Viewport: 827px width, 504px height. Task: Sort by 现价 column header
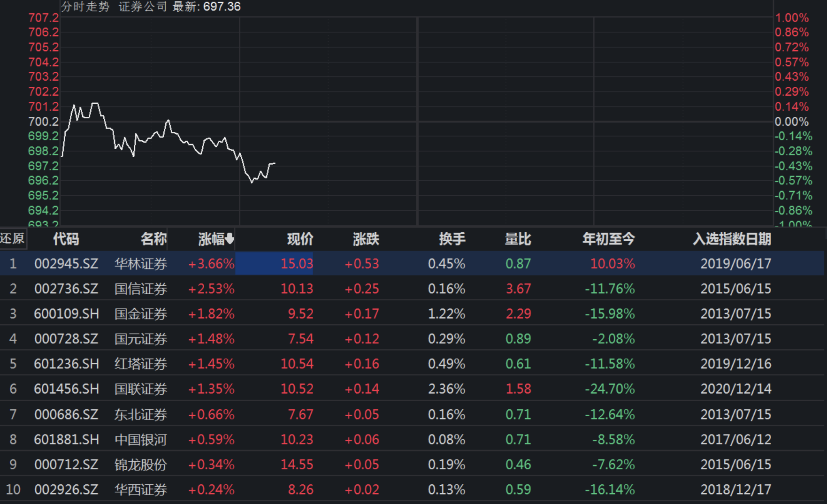pos(300,239)
